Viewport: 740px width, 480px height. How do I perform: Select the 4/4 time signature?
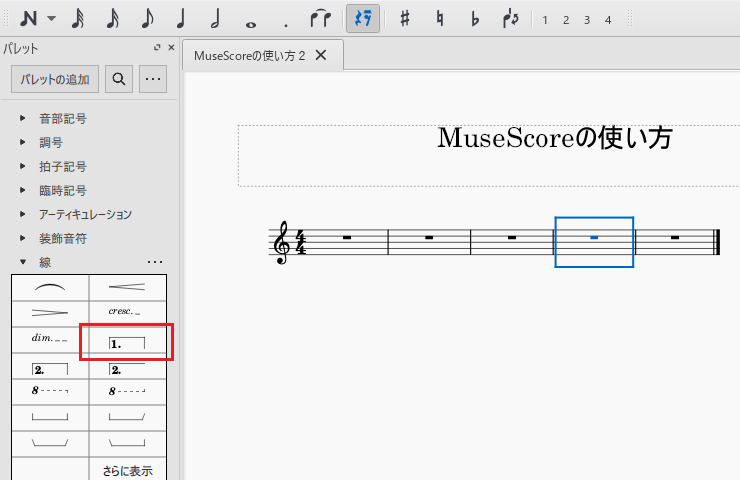coord(301,242)
